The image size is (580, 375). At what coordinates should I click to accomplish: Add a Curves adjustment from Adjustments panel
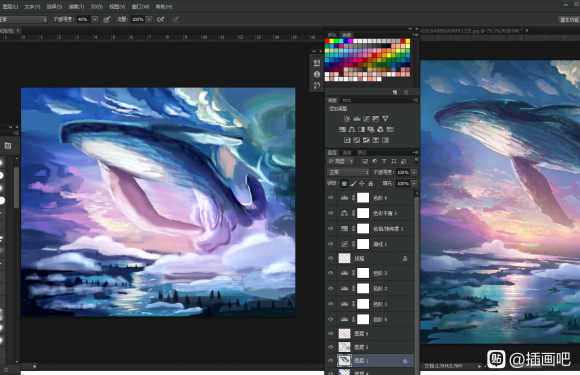tap(366, 119)
